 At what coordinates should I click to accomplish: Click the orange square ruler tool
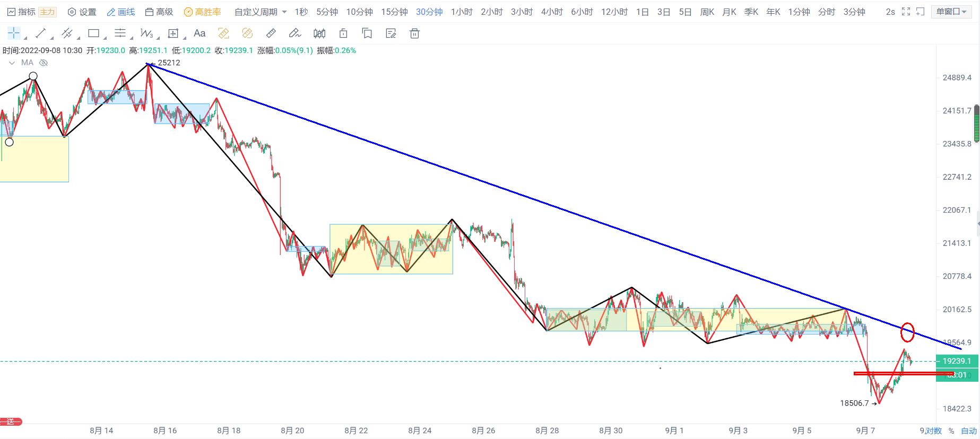click(x=223, y=33)
